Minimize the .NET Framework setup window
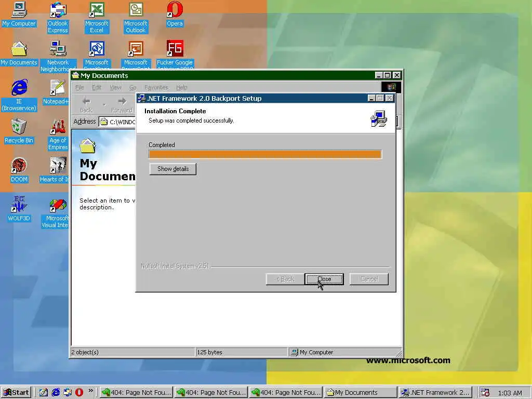 [371, 98]
